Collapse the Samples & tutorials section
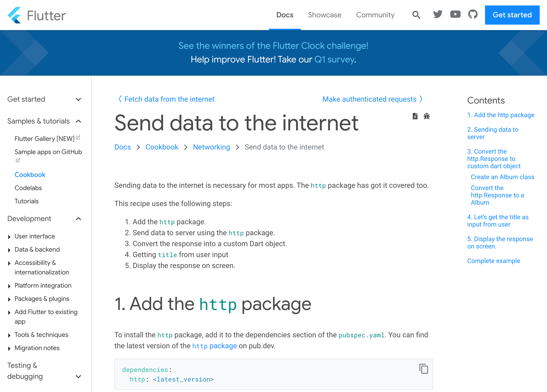The height and width of the screenshot is (392, 547). (78, 121)
